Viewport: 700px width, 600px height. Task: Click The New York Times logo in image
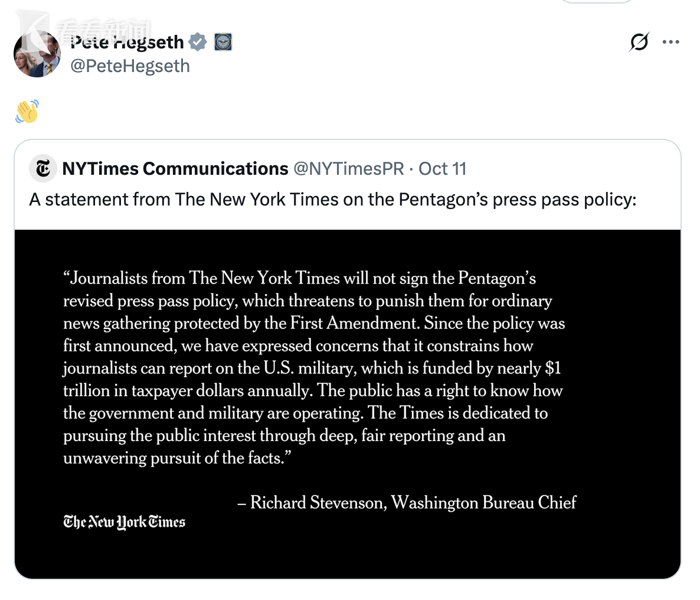pos(125,522)
